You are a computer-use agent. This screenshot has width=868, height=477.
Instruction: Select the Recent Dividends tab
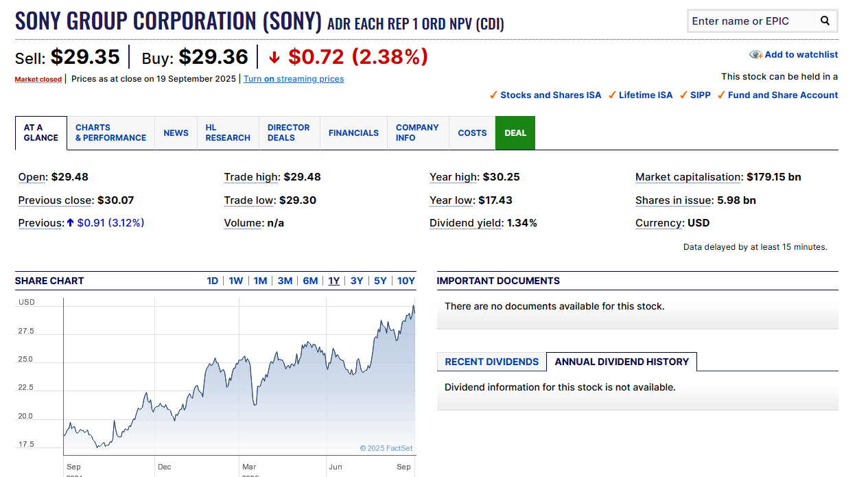(x=491, y=362)
